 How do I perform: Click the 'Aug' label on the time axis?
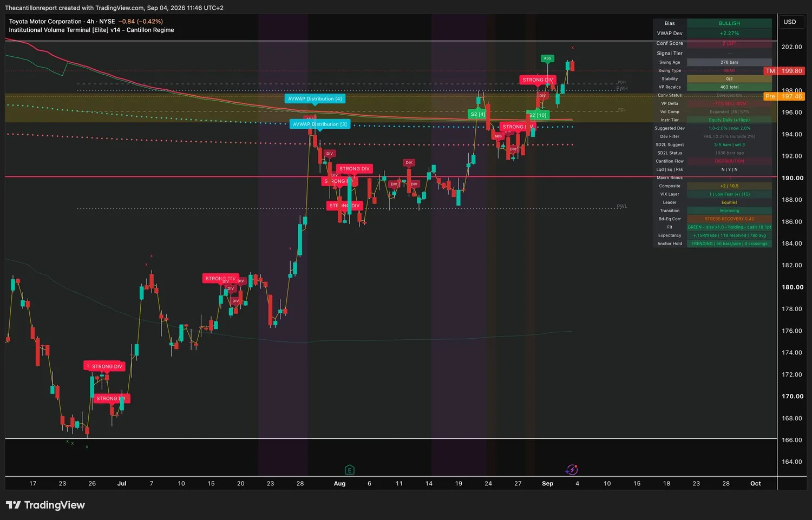point(339,484)
